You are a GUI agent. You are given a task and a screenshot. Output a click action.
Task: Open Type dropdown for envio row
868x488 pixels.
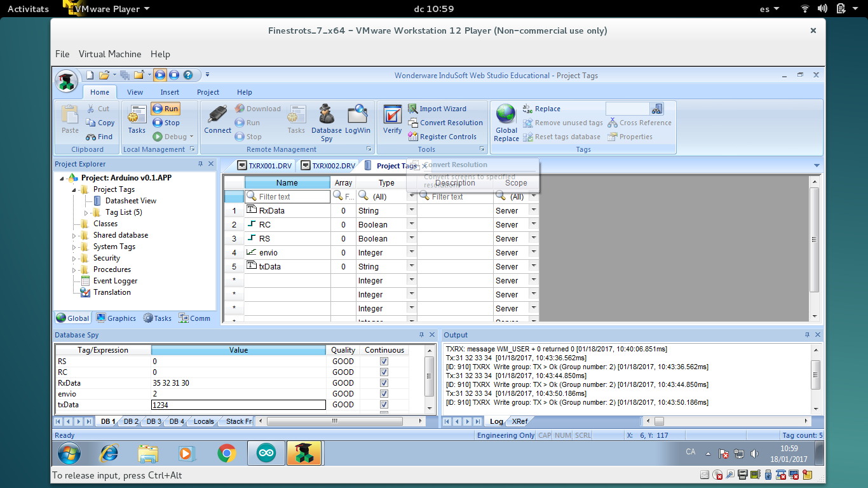(x=412, y=252)
